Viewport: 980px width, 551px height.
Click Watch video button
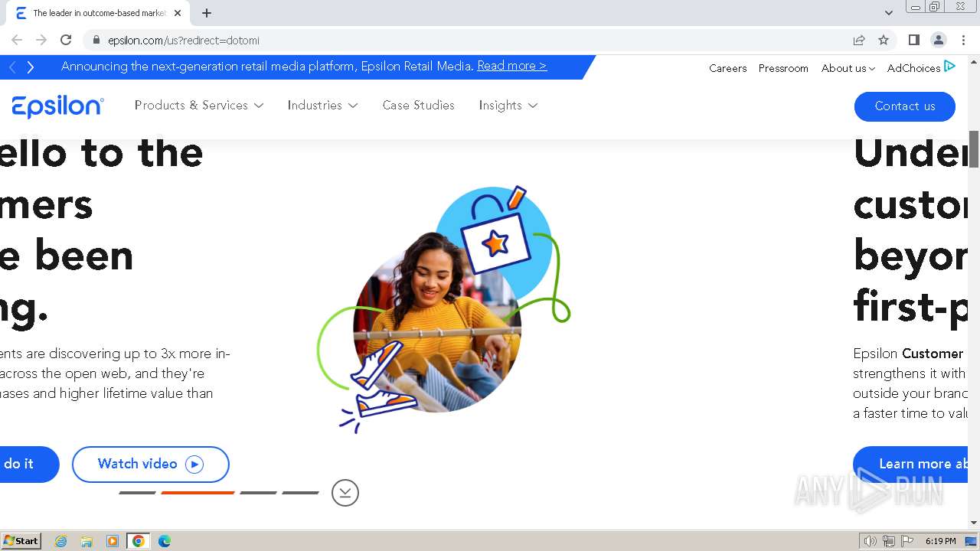(x=150, y=464)
